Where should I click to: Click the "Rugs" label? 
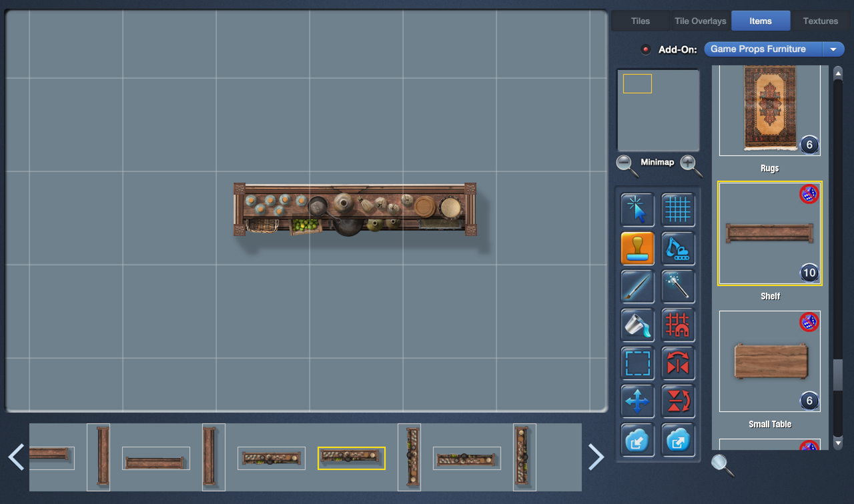(770, 168)
